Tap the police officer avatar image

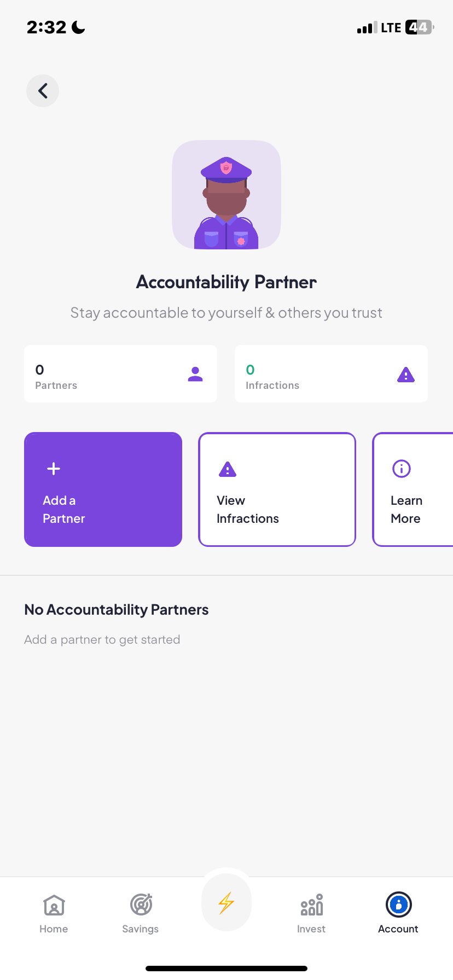tap(226, 195)
